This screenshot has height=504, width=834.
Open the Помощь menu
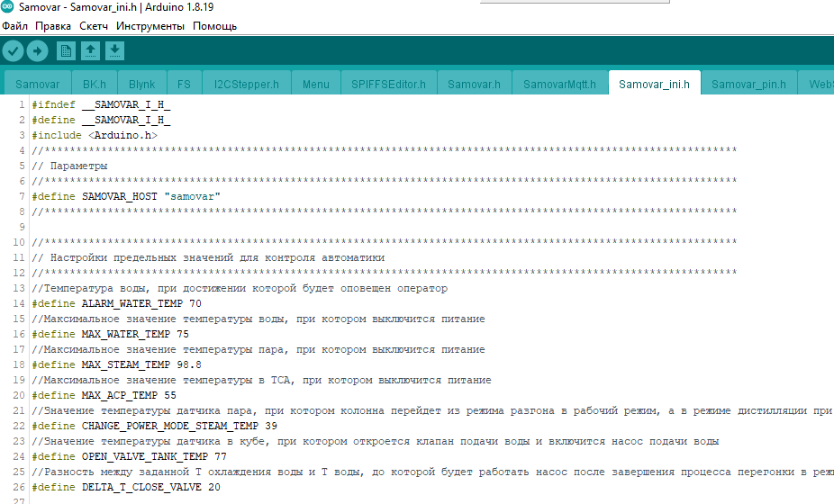point(214,26)
